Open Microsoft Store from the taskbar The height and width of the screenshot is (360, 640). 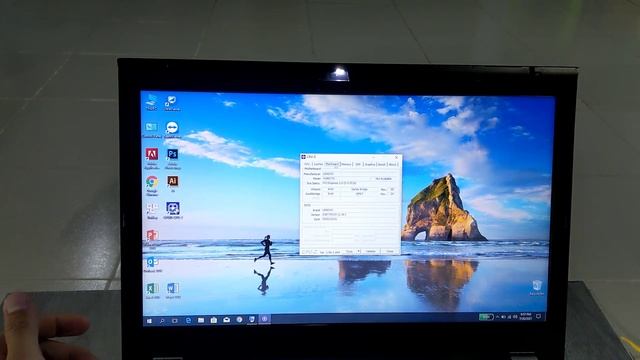214,320
